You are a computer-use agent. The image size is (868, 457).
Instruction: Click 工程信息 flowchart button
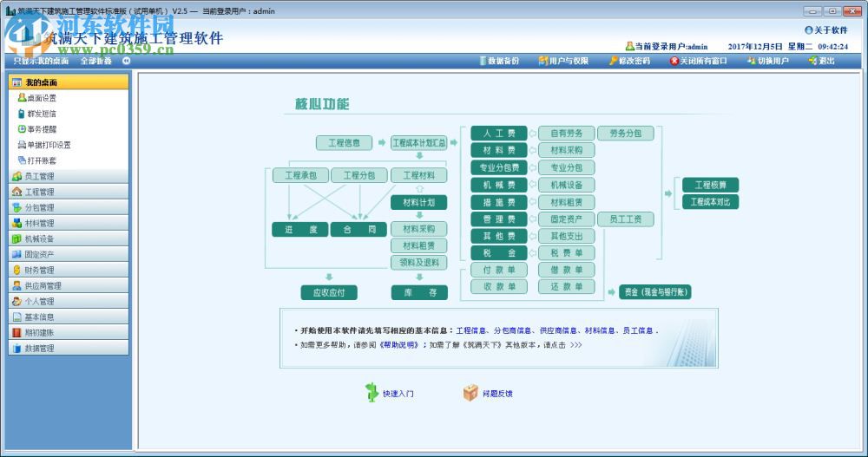click(x=344, y=143)
